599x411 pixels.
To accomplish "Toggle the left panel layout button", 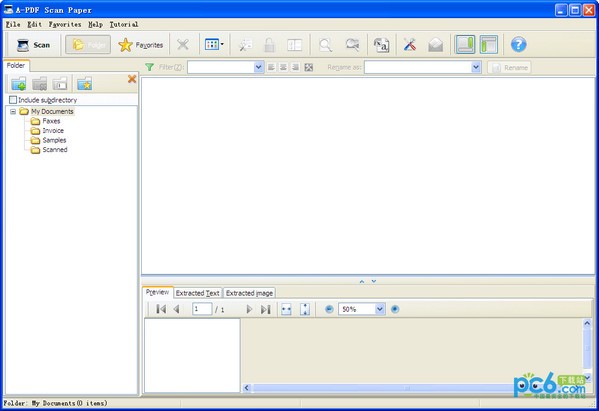I will pyautogui.click(x=465, y=44).
